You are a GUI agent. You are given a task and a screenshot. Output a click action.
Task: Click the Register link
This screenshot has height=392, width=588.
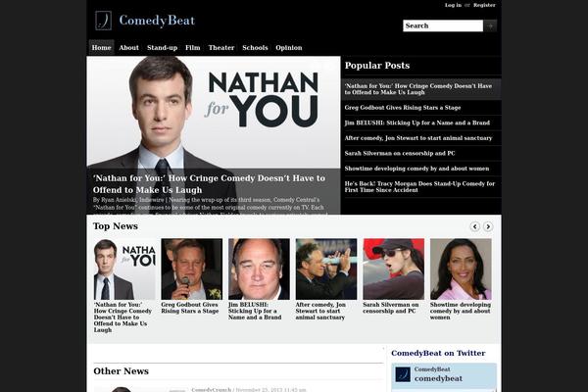click(x=484, y=5)
